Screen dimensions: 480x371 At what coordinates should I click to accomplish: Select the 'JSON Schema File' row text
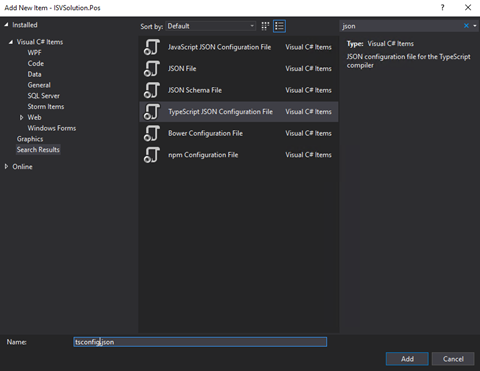(195, 90)
